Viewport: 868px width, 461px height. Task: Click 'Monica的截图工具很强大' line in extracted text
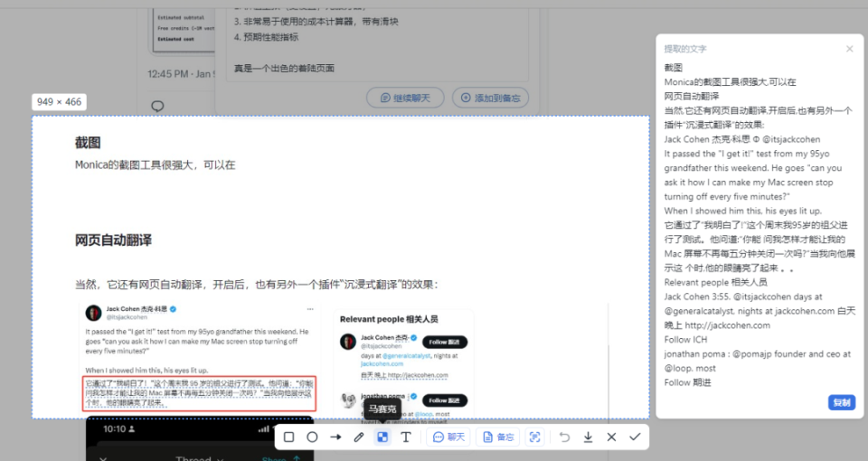pyautogui.click(x=731, y=82)
